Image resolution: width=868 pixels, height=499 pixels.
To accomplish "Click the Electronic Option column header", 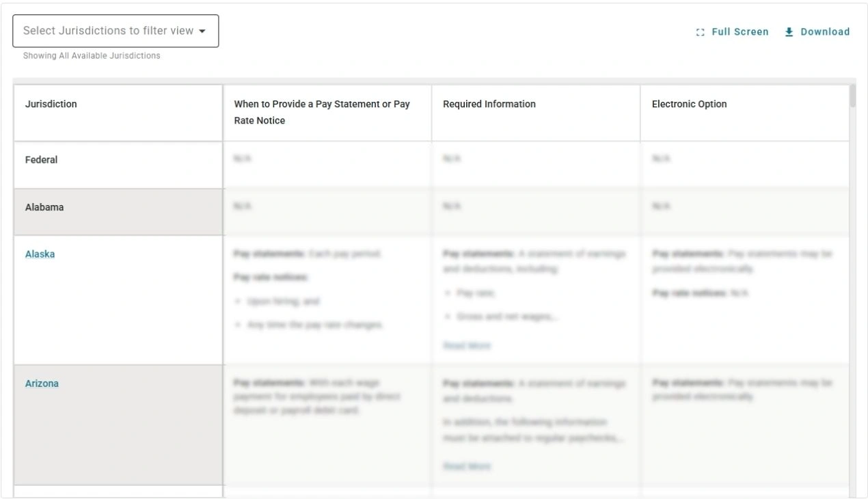I will coord(690,103).
